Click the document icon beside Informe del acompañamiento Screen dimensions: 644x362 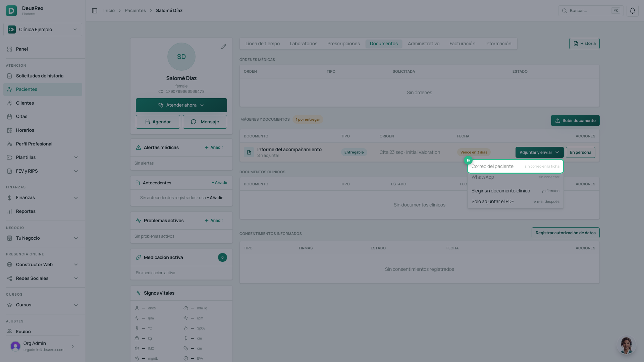tap(249, 152)
